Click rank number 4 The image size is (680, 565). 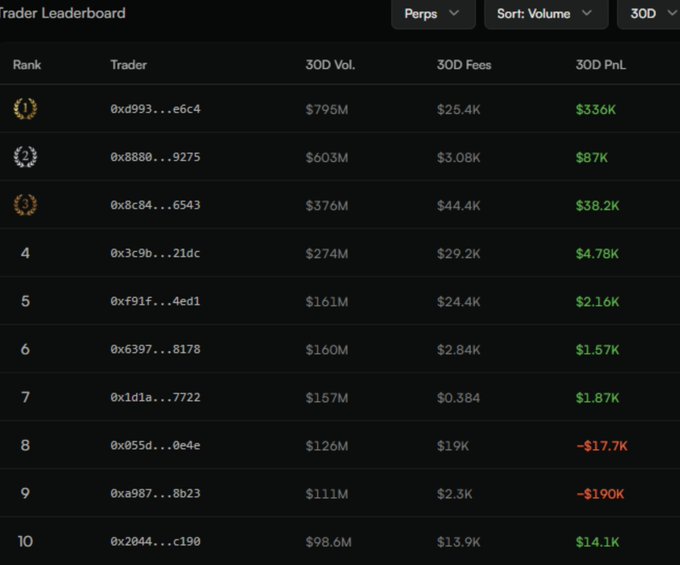tap(25, 253)
